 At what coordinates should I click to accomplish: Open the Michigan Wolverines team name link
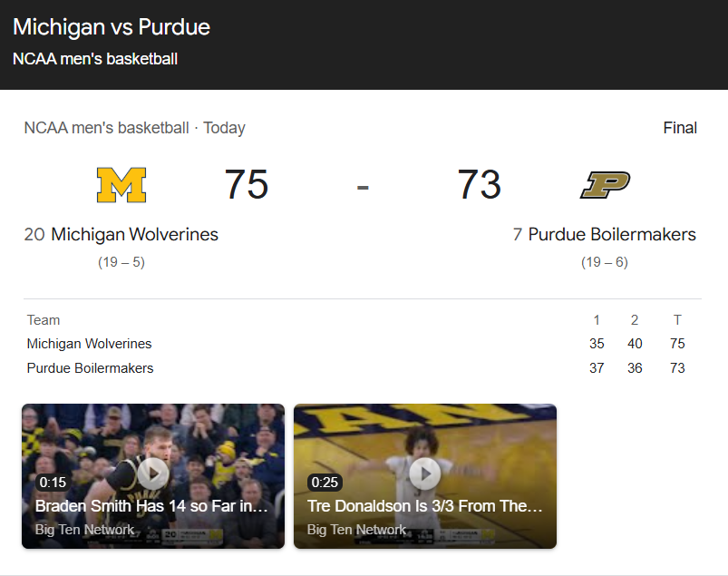[x=135, y=234]
